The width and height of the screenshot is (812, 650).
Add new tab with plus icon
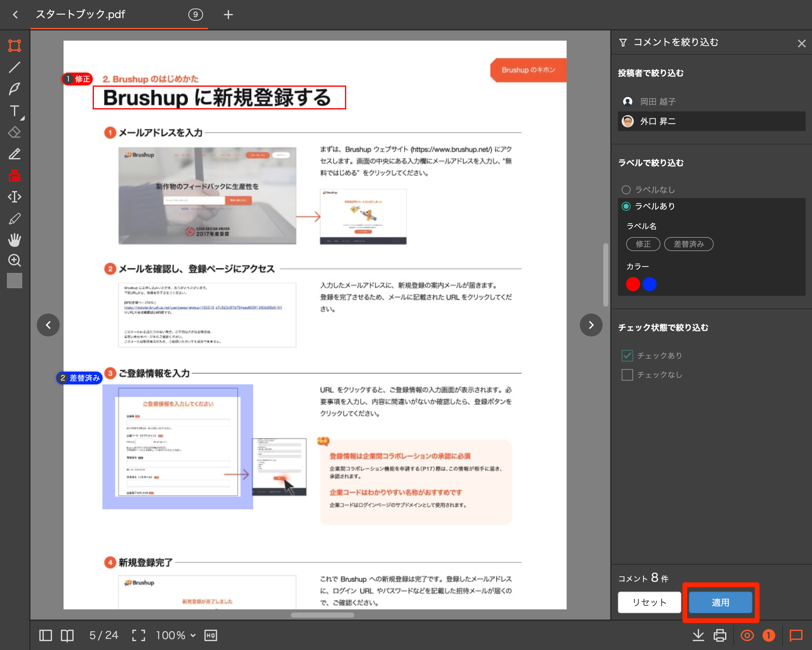pyautogui.click(x=228, y=15)
